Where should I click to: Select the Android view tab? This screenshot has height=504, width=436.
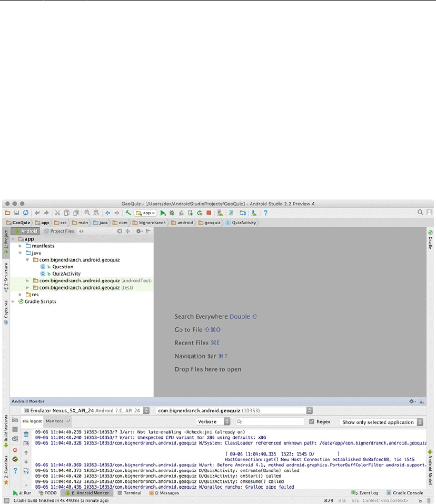(x=26, y=231)
